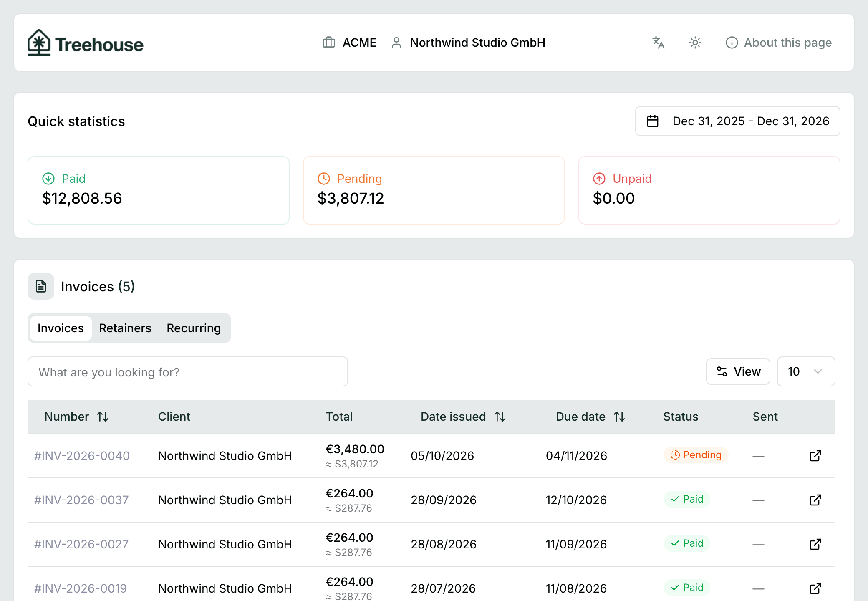Click the ACME company briefcase icon
The height and width of the screenshot is (601, 868).
[329, 43]
